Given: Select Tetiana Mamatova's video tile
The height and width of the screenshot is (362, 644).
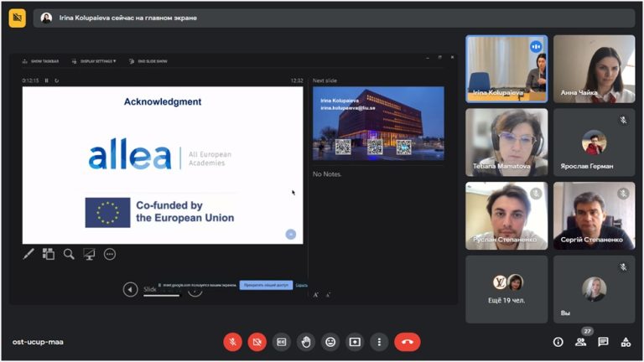Looking at the screenshot, I should pyautogui.click(x=506, y=142).
